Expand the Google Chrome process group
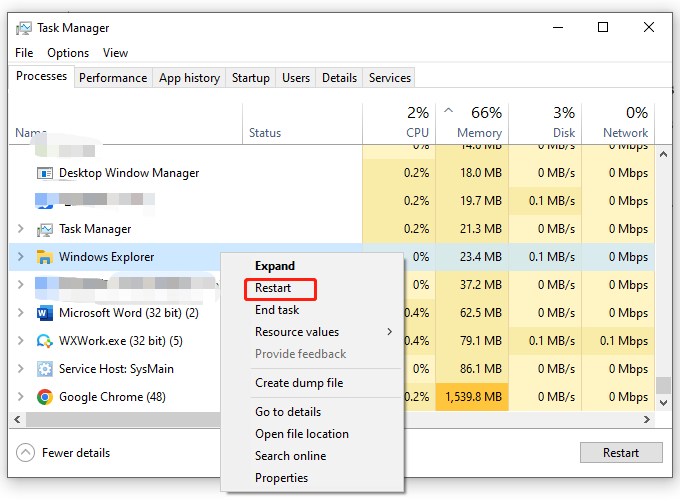The image size is (680, 501). pos(20,396)
